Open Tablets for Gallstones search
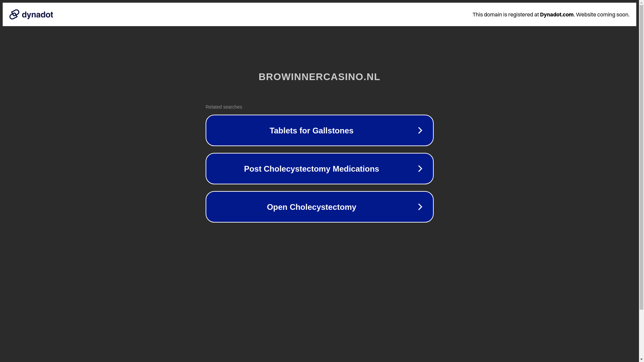The height and width of the screenshot is (362, 644). 319,130
